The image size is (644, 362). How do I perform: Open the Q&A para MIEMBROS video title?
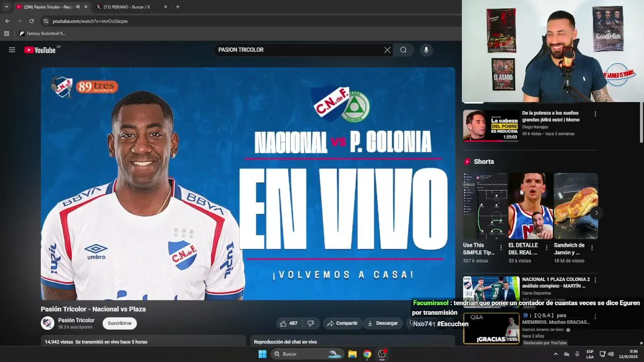coord(556,319)
